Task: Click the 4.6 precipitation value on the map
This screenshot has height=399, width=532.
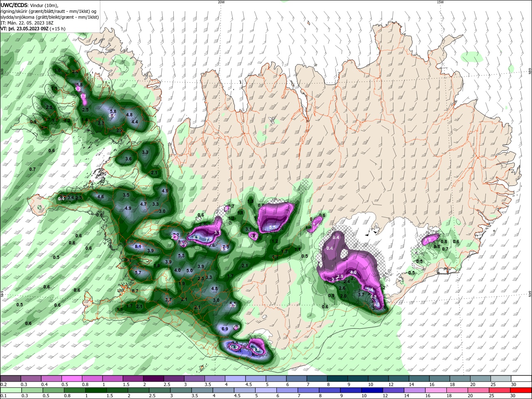Action: (x=100, y=197)
